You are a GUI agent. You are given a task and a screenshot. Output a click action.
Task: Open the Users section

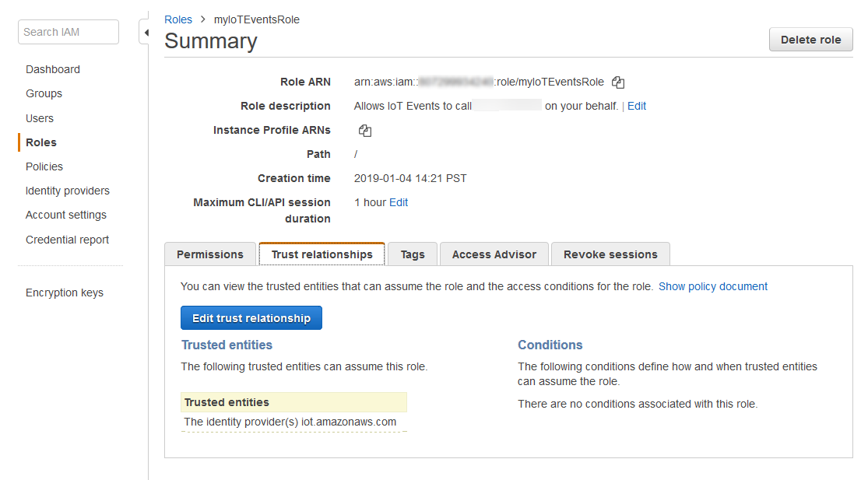pyautogui.click(x=39, y=118)
